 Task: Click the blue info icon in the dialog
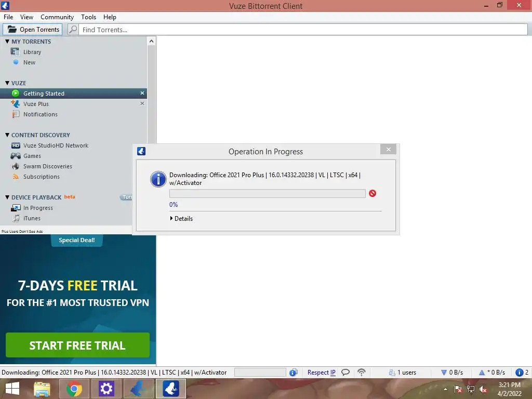[158, 179]
